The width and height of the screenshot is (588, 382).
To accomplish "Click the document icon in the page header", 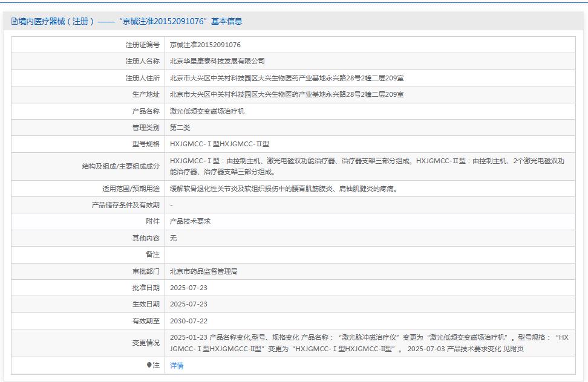I will pyautogui.click(x=13, y=23).
